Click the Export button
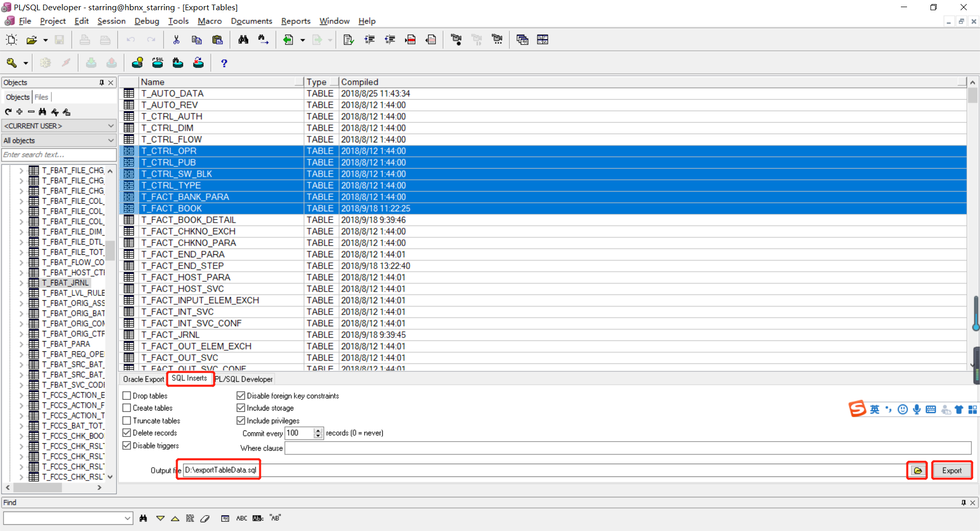This screenshot has width=980, height=531. tap(951, 470)
